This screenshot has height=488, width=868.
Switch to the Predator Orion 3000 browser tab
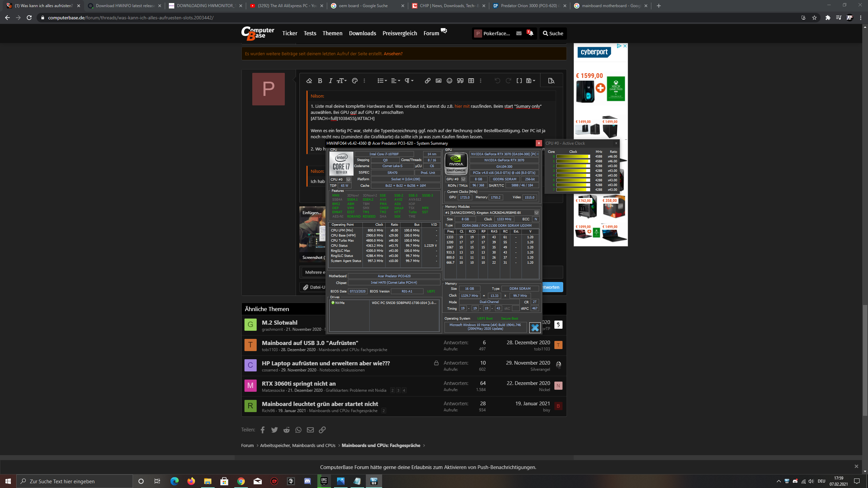(x=528, y=6)
